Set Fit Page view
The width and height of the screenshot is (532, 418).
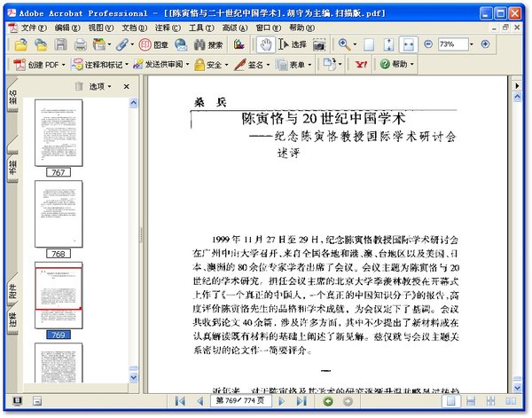point(389,44)
